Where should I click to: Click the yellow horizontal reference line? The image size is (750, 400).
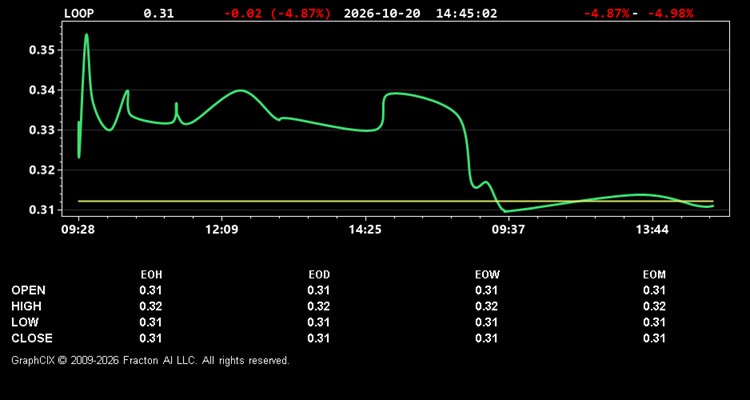click(x=396, y=201)
